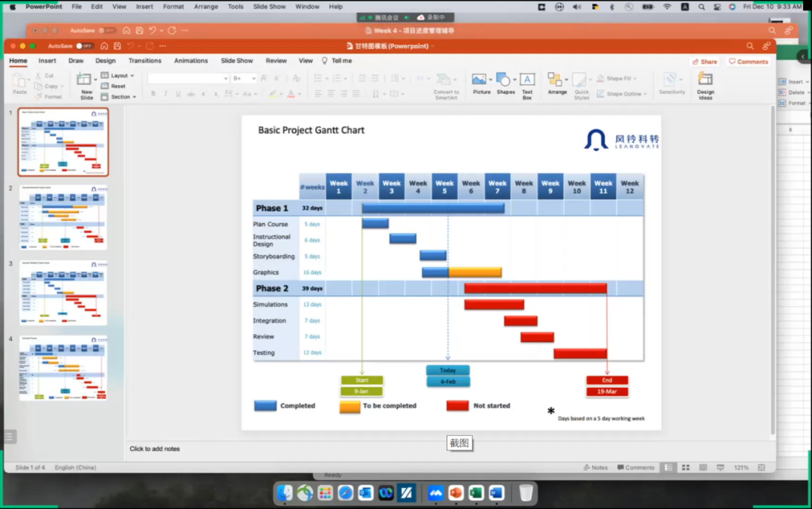The width and height of the screenshot is (812, 509).
Task: Select slide 4 thumbnail
Action: 63,368
